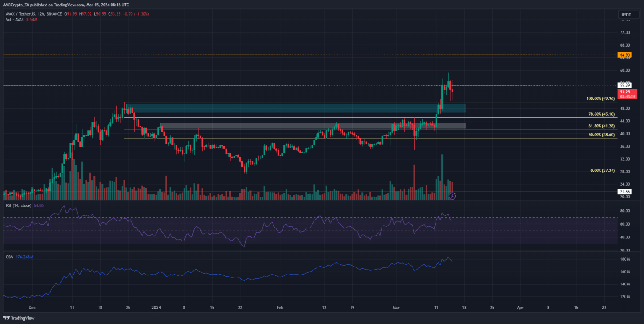Select the 55.39 price line label

point(625,85)
